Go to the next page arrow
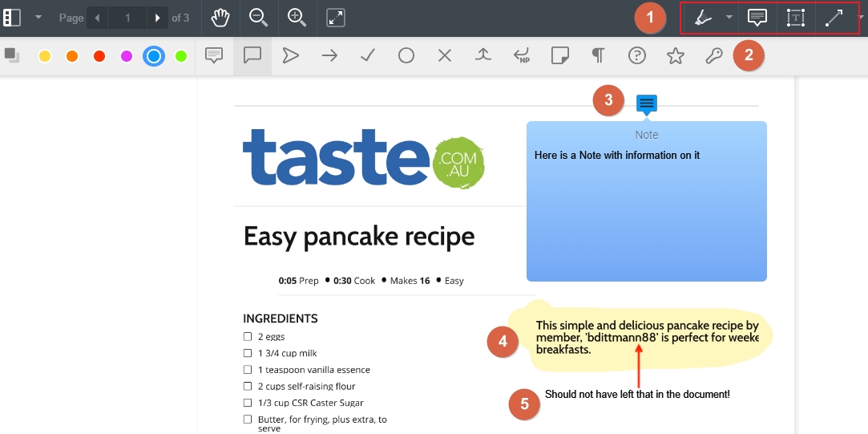Screen dimensions: 868x434 pyautogui.click(x=158, y=18)
